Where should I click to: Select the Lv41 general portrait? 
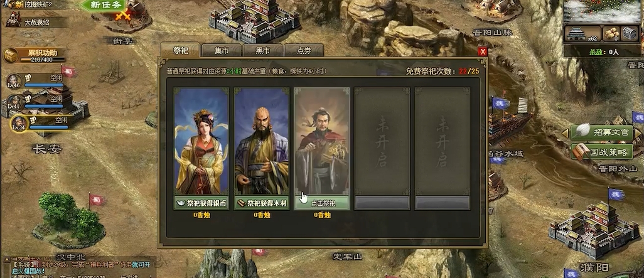point(14,102)
